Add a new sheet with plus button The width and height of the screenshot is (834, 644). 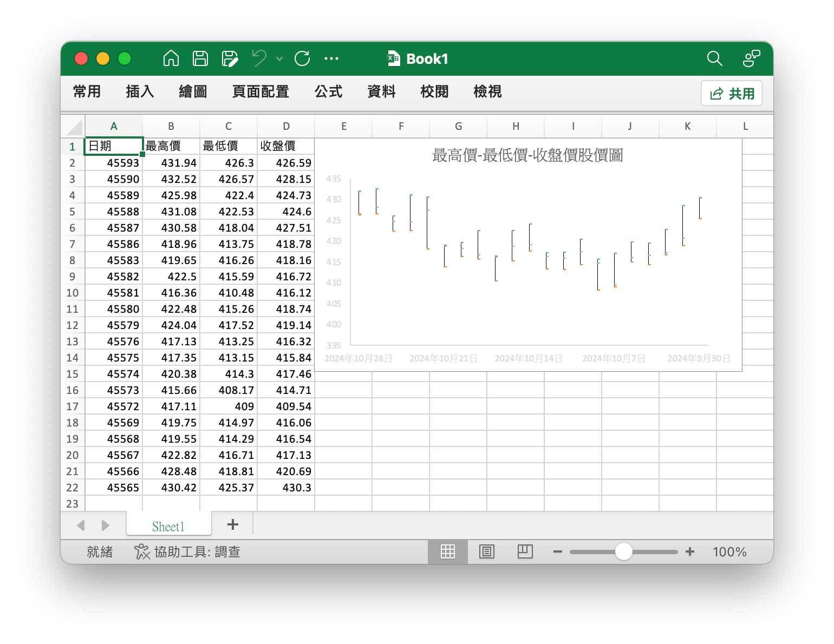pos(233,524)
